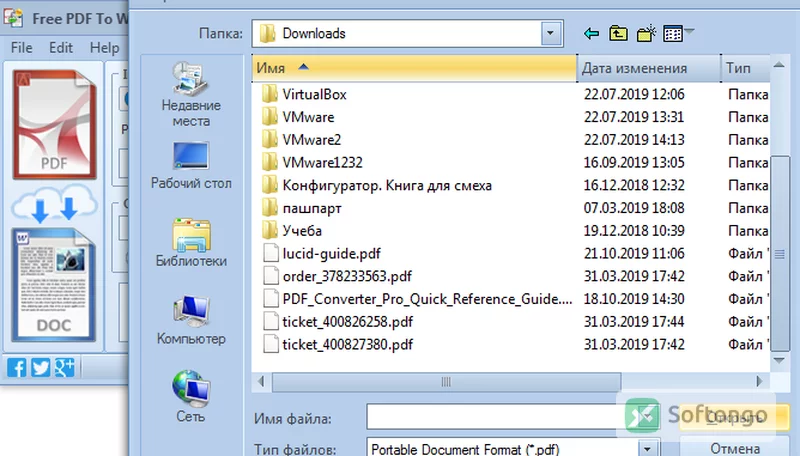Click date 07.03.2019 18:08
The image size is (800, 456).
(634, 208)
